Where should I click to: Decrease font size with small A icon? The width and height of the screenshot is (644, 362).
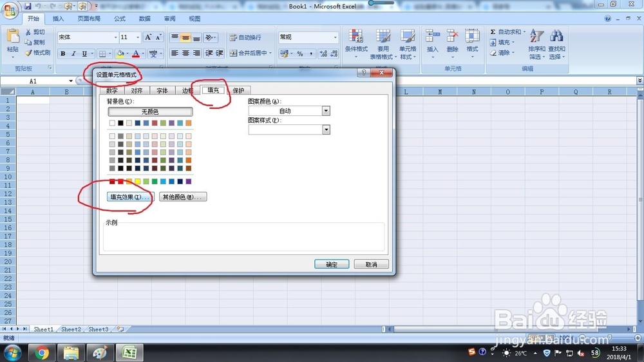coord(158,37)
